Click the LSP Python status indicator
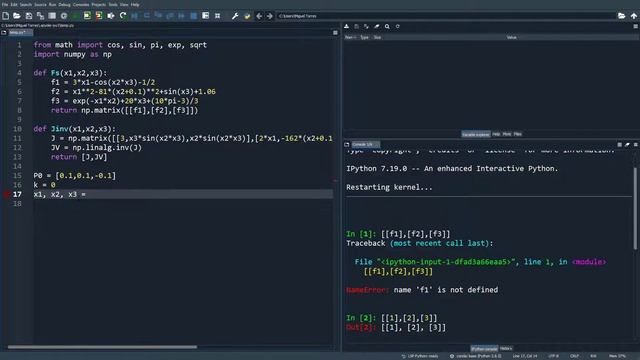Image resolution: width=640 pixels, height=360 pixels. click(x=420, y=356)
